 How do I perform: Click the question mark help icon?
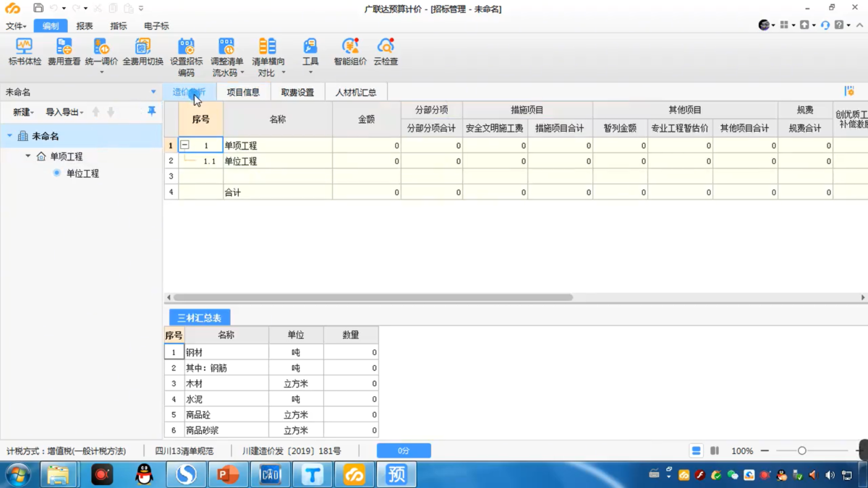[x=839, y=25]
